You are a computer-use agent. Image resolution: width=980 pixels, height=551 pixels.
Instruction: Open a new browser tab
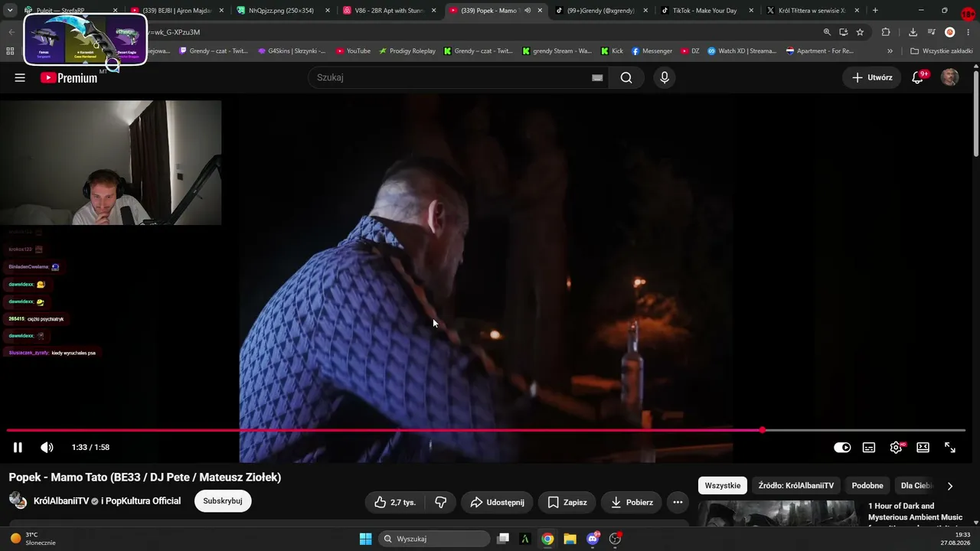(875, 11)
